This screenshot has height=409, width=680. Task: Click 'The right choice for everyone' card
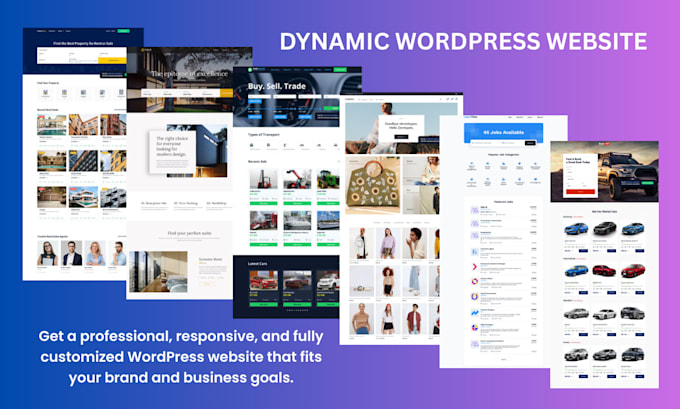coord(172,152)
